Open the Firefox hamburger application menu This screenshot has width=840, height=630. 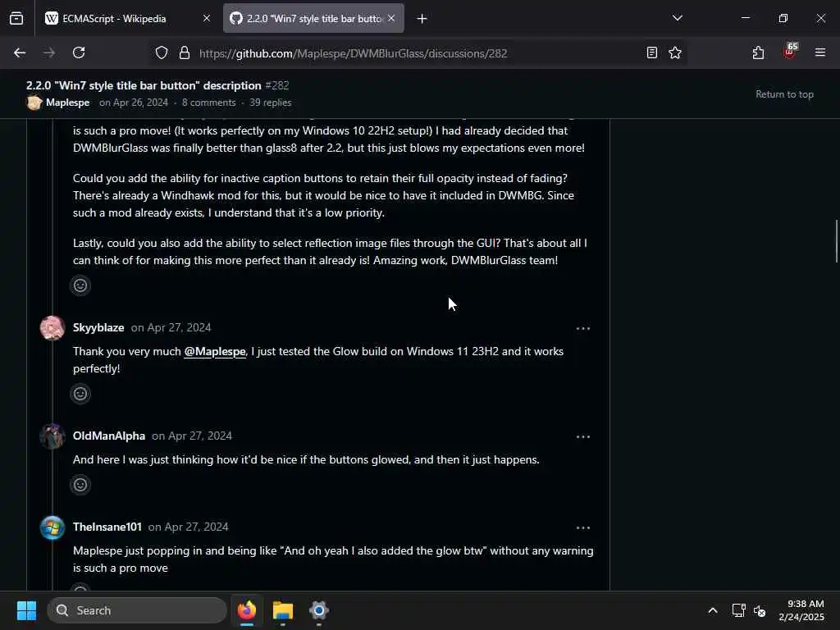(x=820, y=52)
